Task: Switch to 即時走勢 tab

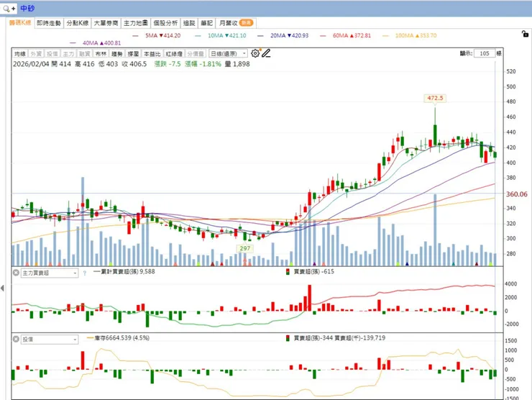Action: (x=48, y=23)
